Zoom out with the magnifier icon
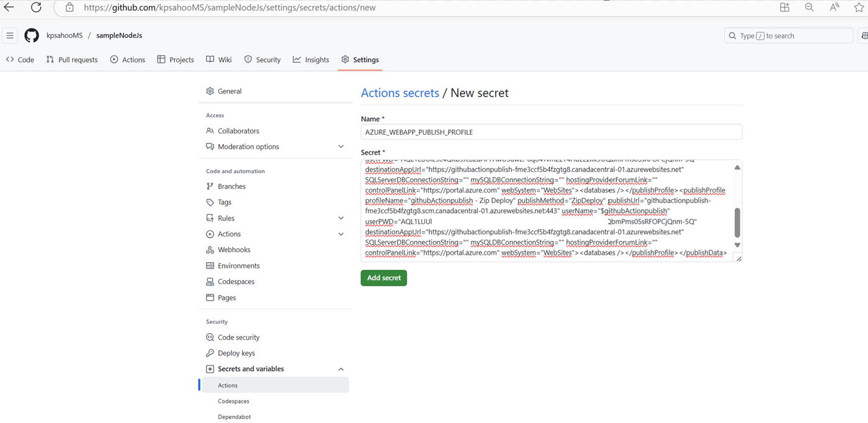This screenshot has width=868, height=423. pyautogui.click(x=810, y=7)
